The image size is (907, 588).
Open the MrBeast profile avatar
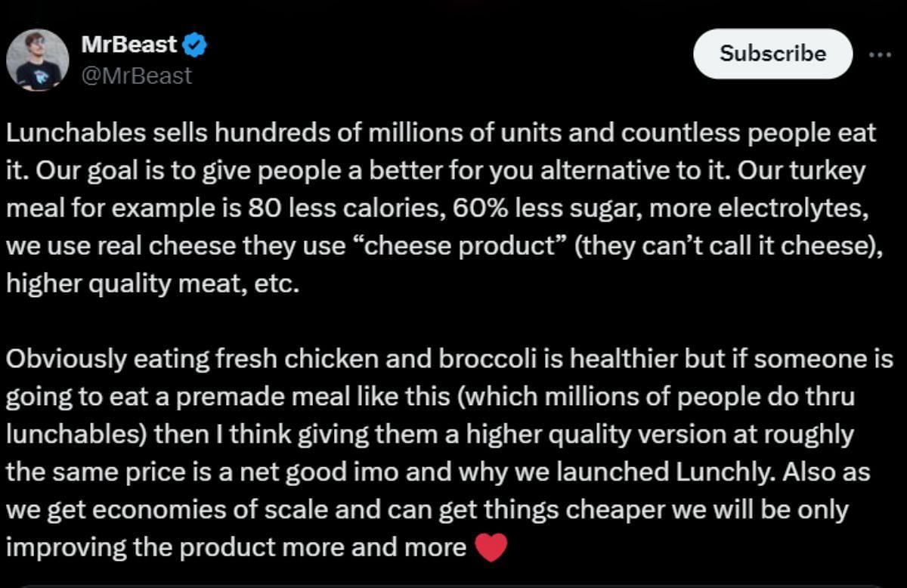(38, 60)
